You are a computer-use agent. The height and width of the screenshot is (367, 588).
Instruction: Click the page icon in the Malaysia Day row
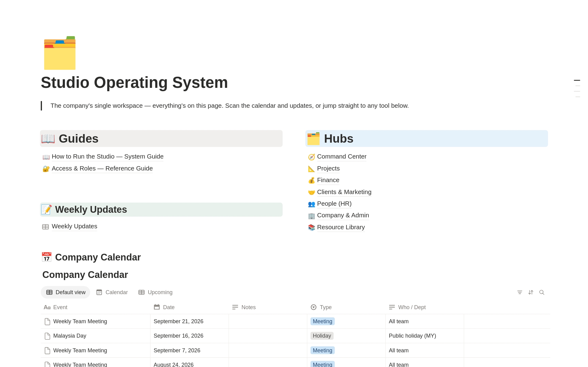47,336
